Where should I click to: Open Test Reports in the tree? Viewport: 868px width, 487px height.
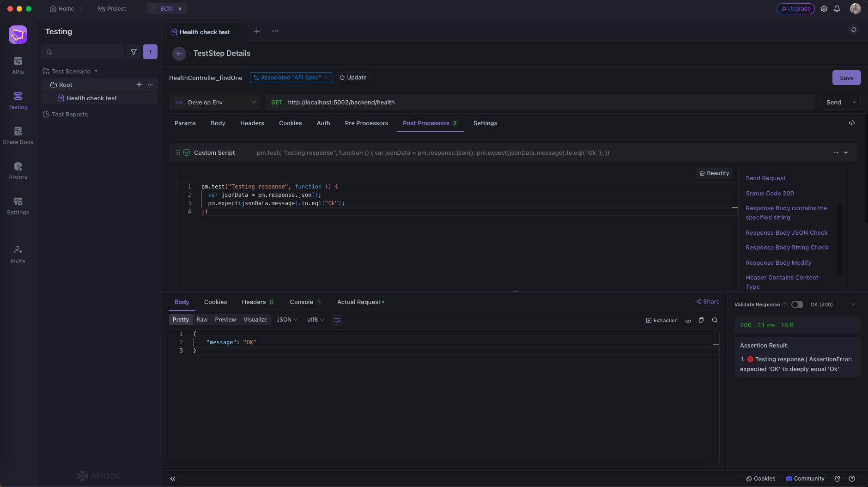pos(65,114)
